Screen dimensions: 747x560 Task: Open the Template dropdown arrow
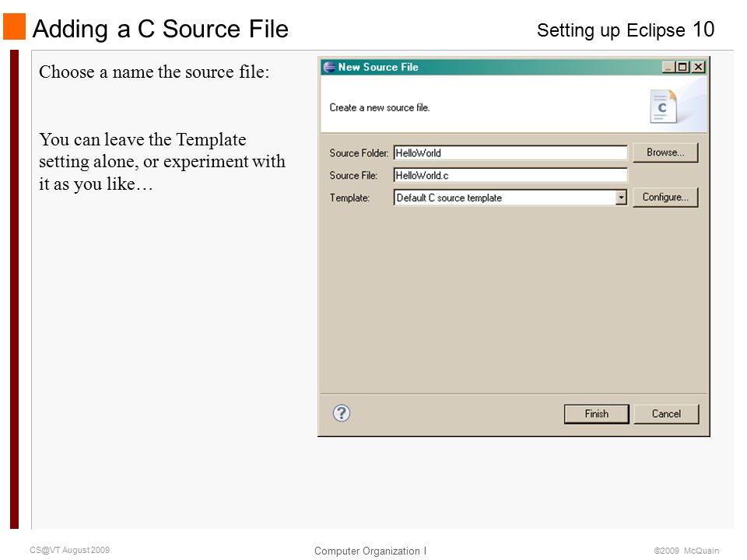point(620,197)
